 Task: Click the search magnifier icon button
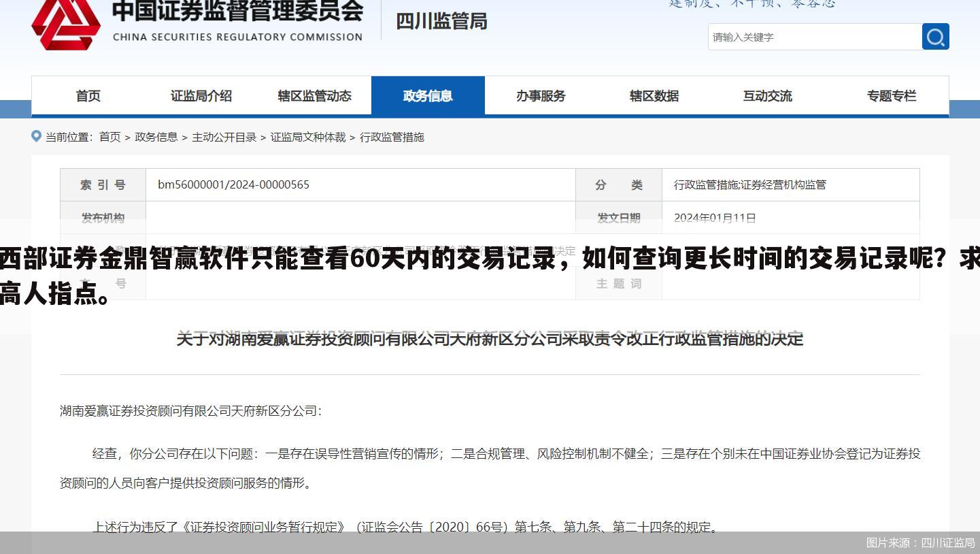click(x=935, y=37)
